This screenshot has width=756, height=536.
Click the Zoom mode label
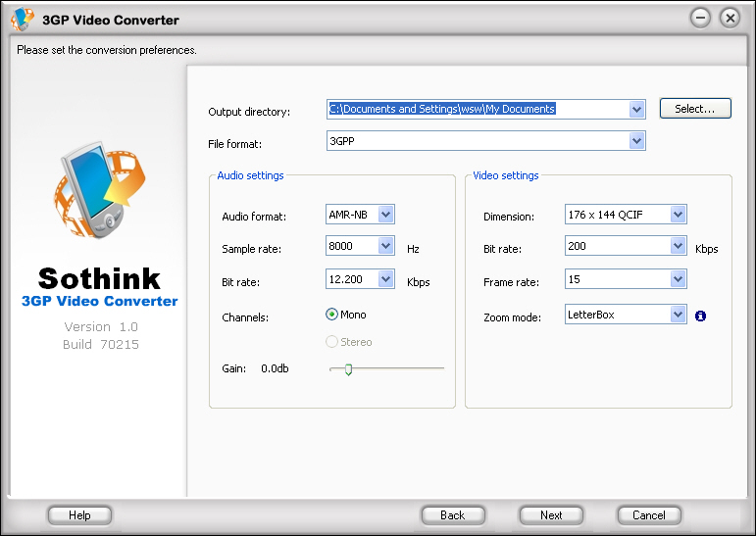(x=512, y=317)
